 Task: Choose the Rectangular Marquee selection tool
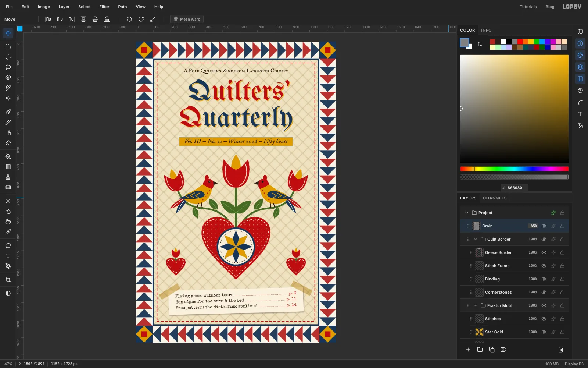point(8,47)
